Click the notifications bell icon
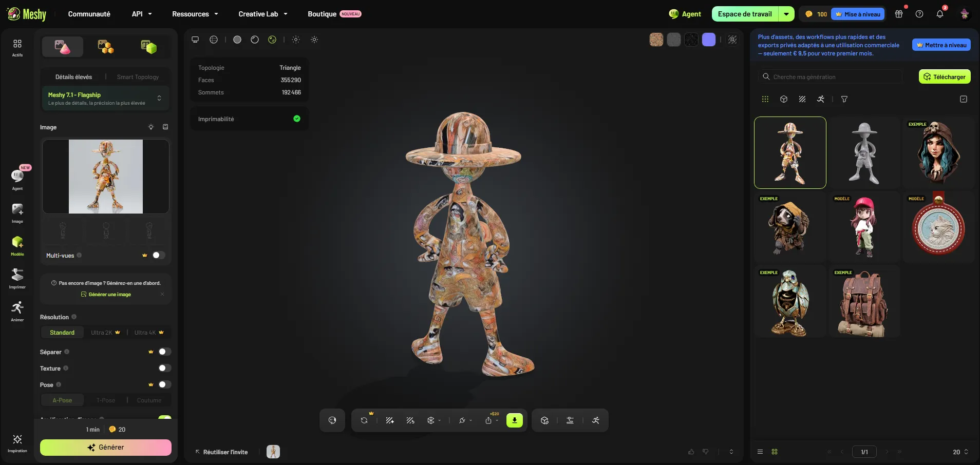The height and width of the screenshot is (465, 980). pos(940,14)
